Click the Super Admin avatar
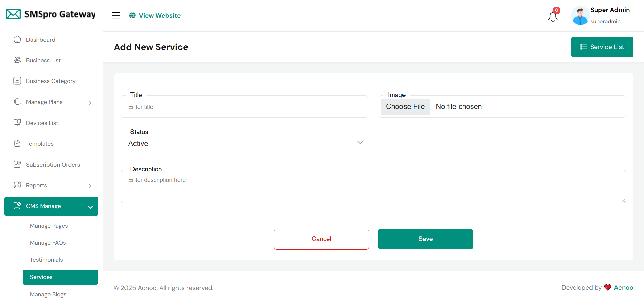The width and height of the screenshot is (644, 303). point(580,16)
